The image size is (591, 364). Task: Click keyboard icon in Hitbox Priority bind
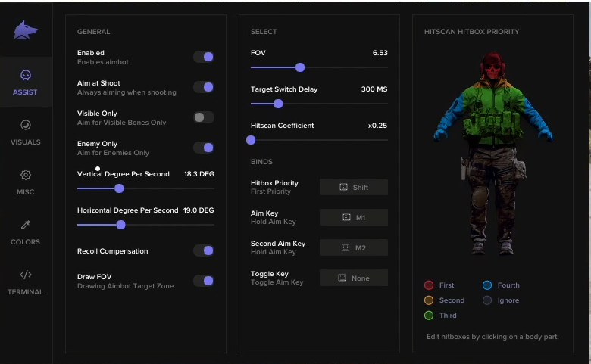pyautogui.click(x=343, y=187)
